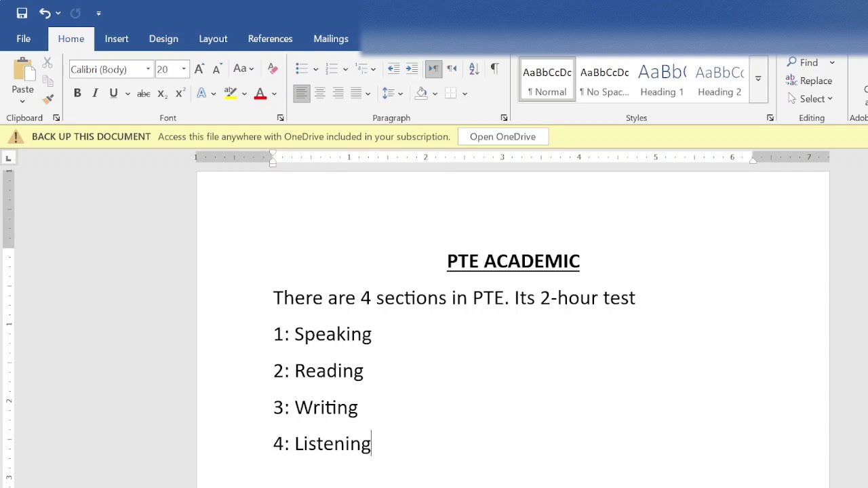Apply multilevel list
The width and height of the screenshot is (868, 488).
(361, 69)
